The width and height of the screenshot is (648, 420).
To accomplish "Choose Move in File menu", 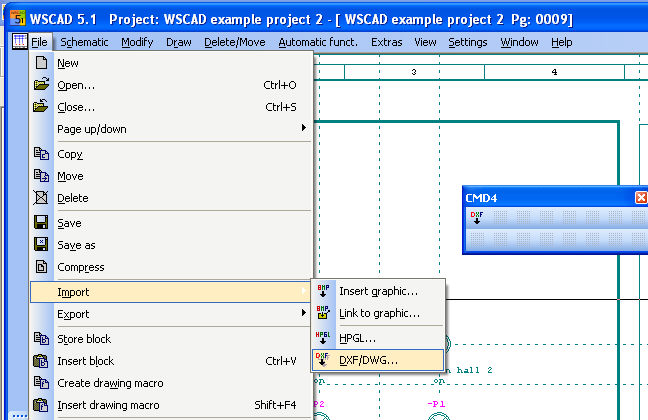I will click(171, 176).
